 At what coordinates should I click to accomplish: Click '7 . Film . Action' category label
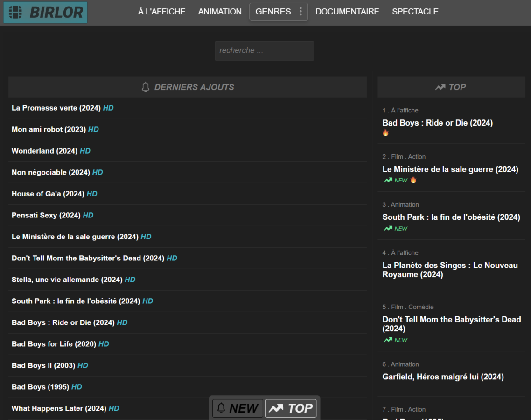click(404, 410)
